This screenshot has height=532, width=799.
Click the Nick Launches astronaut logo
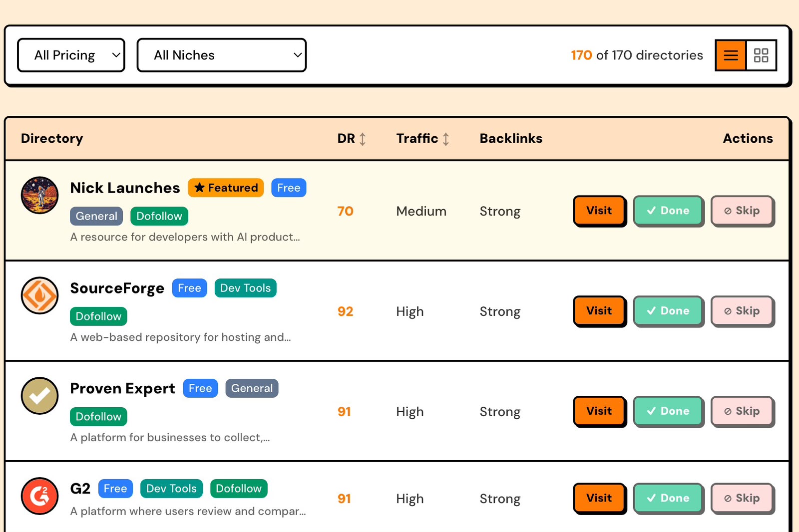(39, 195)
